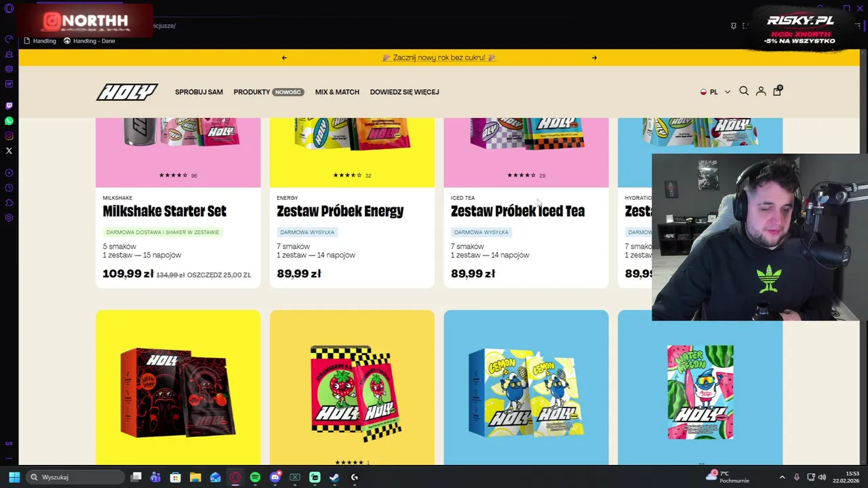Open WhatsApp in the Opera sidebar

[x=9, y=121]
